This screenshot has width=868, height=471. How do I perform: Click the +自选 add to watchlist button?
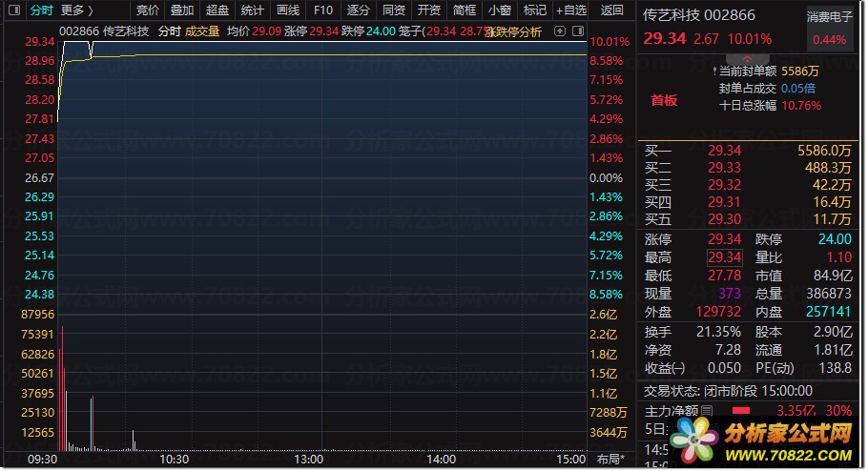coord(570,10)
